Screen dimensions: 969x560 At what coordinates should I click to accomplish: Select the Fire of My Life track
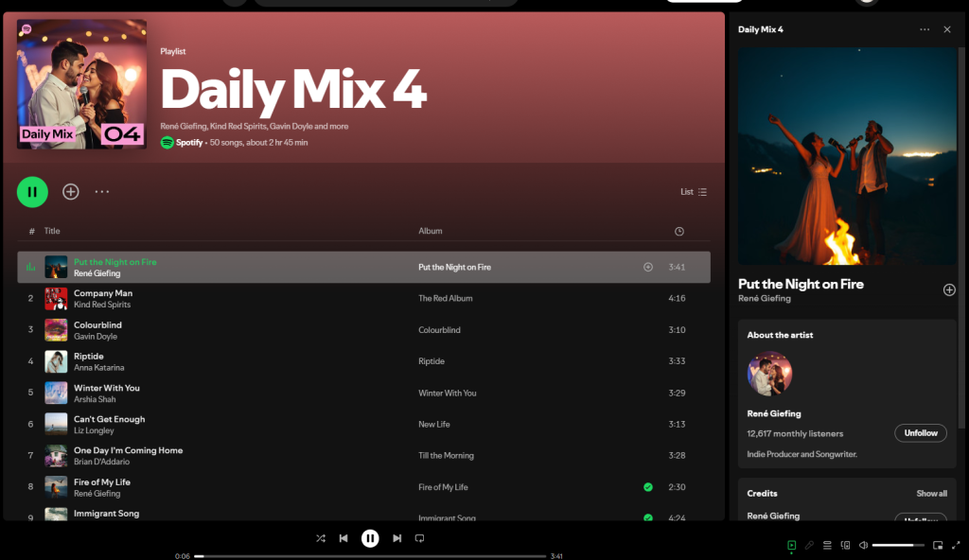pyautogui.click(x=363, y=487)
